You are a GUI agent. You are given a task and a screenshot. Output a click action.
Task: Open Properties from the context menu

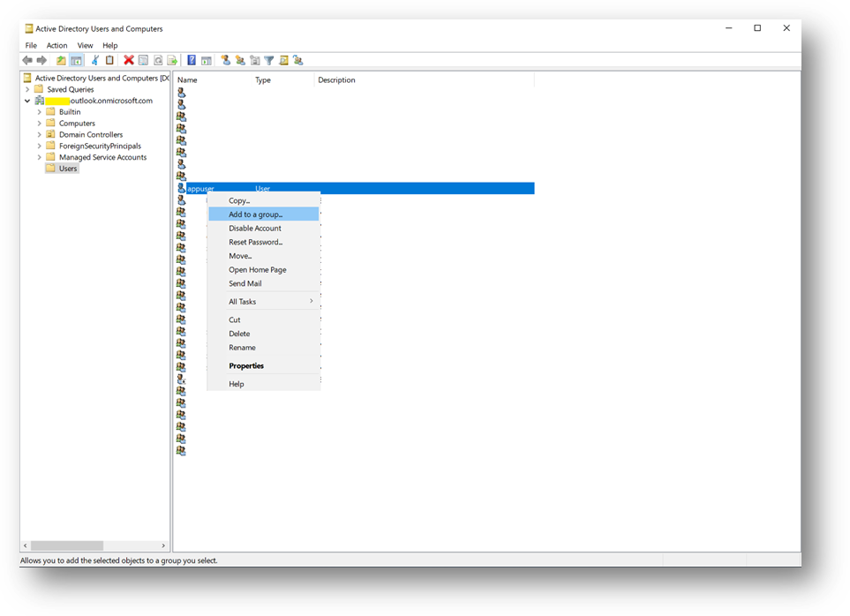pyautogui.click(x=264, y=365)
